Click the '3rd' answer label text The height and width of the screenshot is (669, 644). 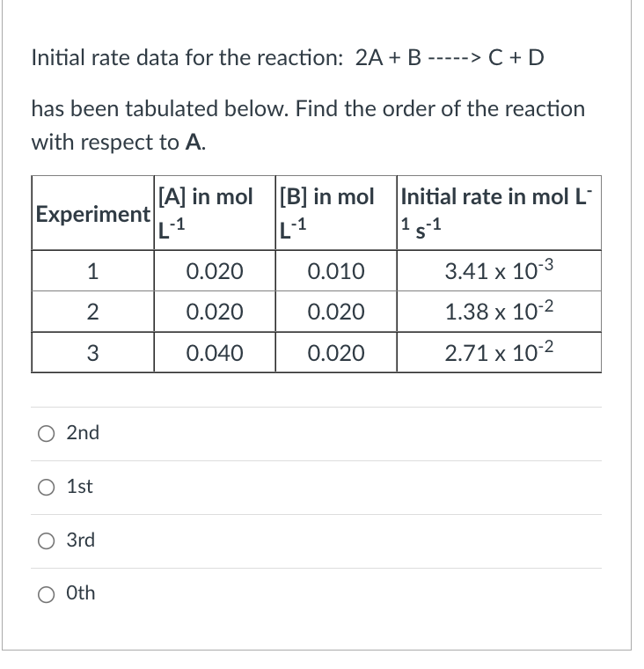[x=81, y=540]
